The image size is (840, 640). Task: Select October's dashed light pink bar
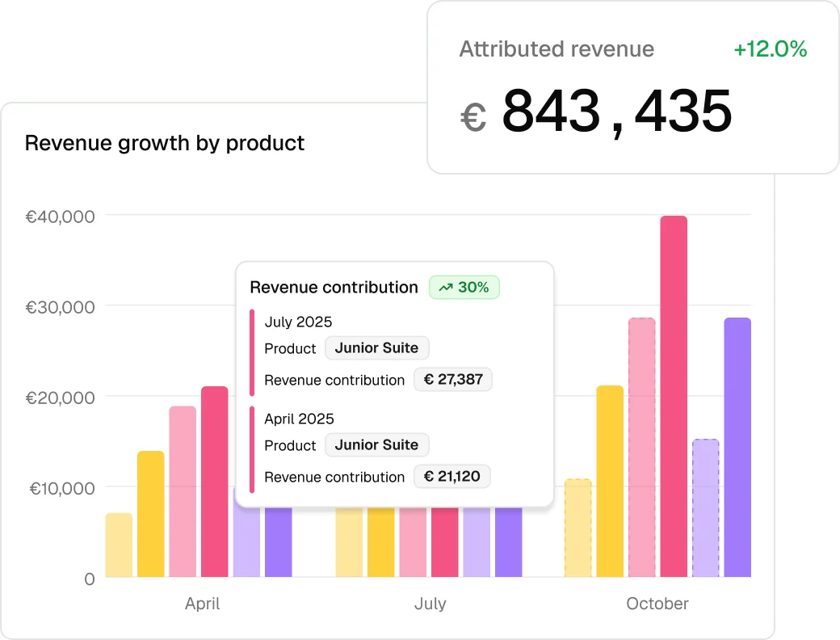click(642, 447)
